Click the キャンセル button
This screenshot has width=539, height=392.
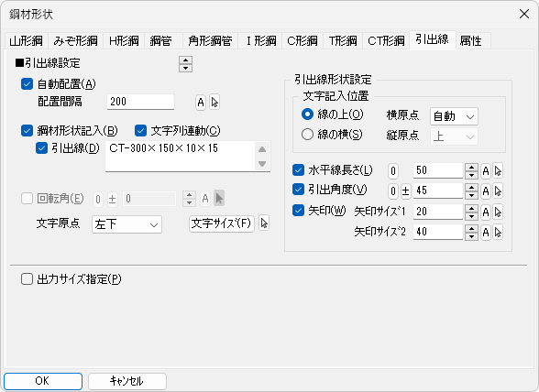(x=127, y=381)
